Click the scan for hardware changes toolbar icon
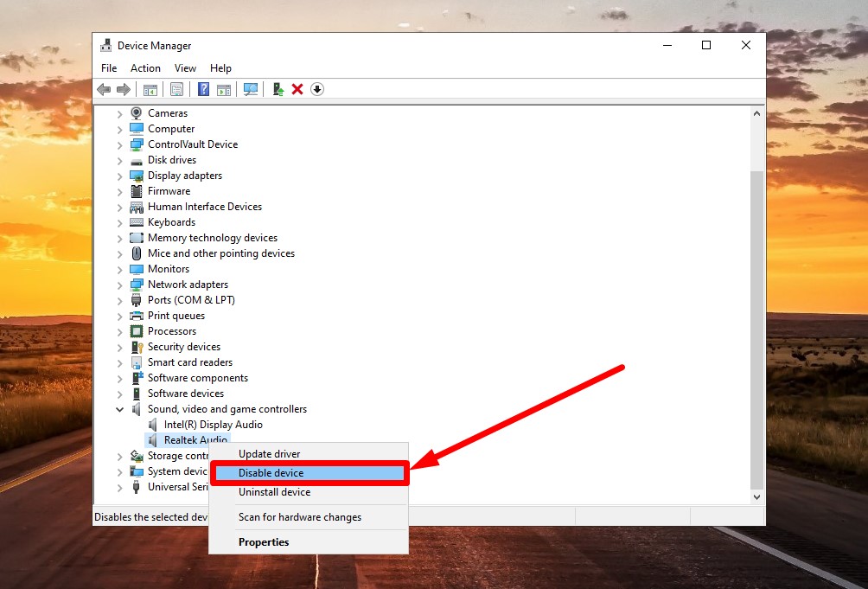868x589 pixels. coord(250,89)
